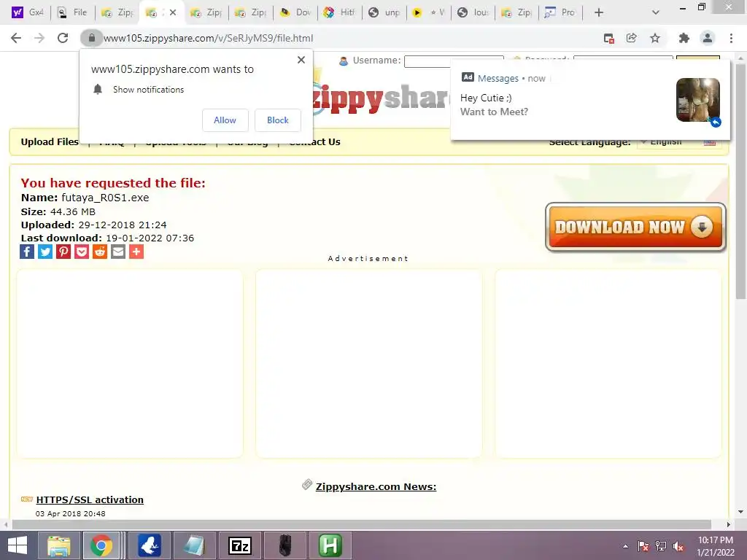
Task: Open the Extensions puzzle icon
Action: click(x=684, y=38)
